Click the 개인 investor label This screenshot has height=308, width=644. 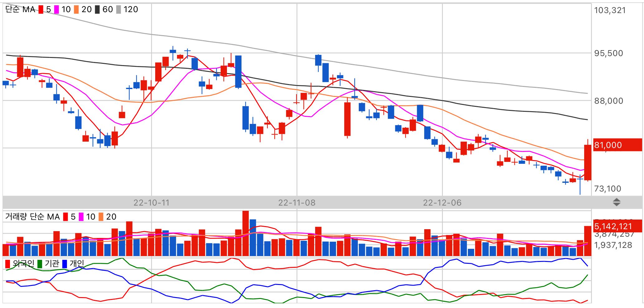coord(77,264)
